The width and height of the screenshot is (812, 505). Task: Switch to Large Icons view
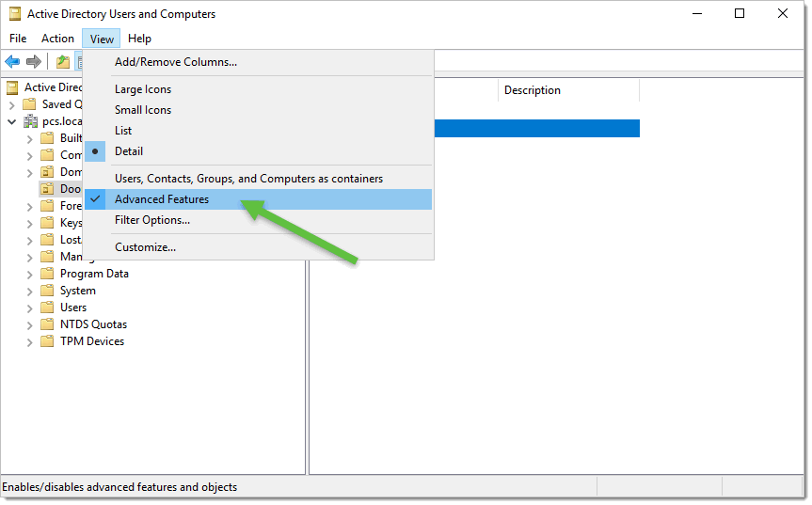pyautogui.click(x=258, y=89)
